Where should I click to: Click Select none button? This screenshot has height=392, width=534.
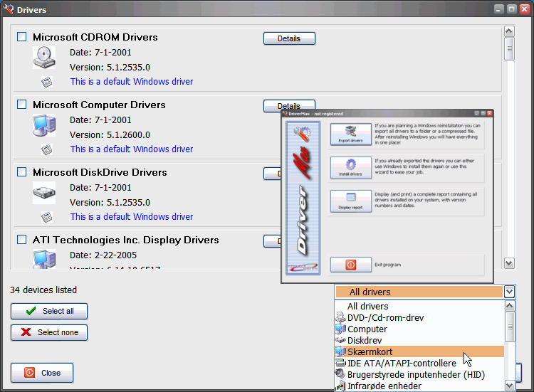(x=49, y=332)
